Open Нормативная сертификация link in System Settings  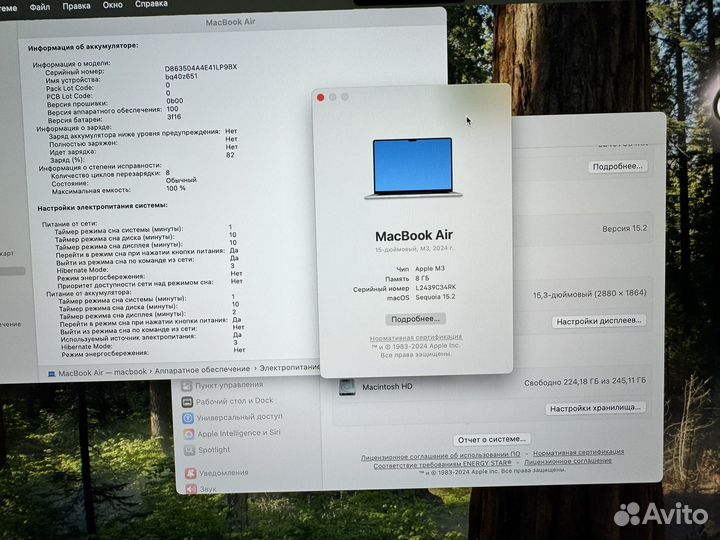pos(578,452)
